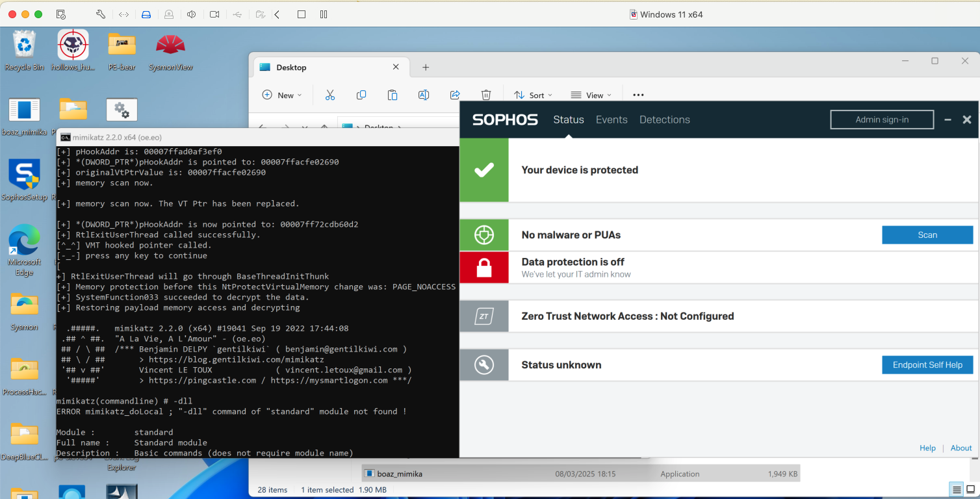Viewport: 980px width, 499px height.
Task: Click the VMware snapshots icon
Action: pos(60,14)
